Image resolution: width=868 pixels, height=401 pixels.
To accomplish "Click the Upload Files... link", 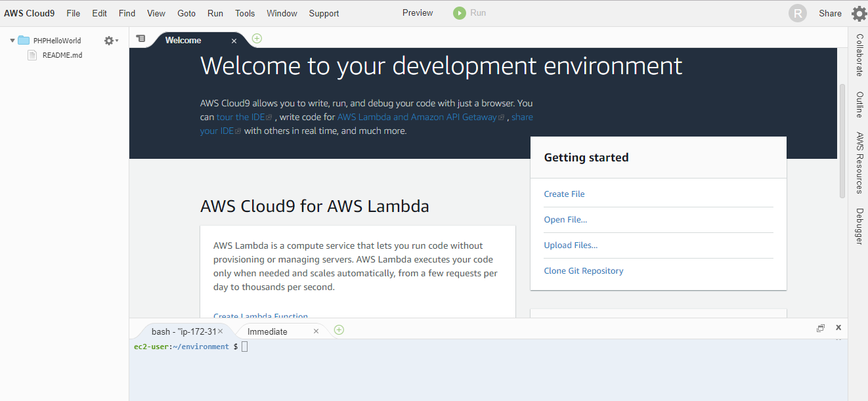I will click(571, 245).
